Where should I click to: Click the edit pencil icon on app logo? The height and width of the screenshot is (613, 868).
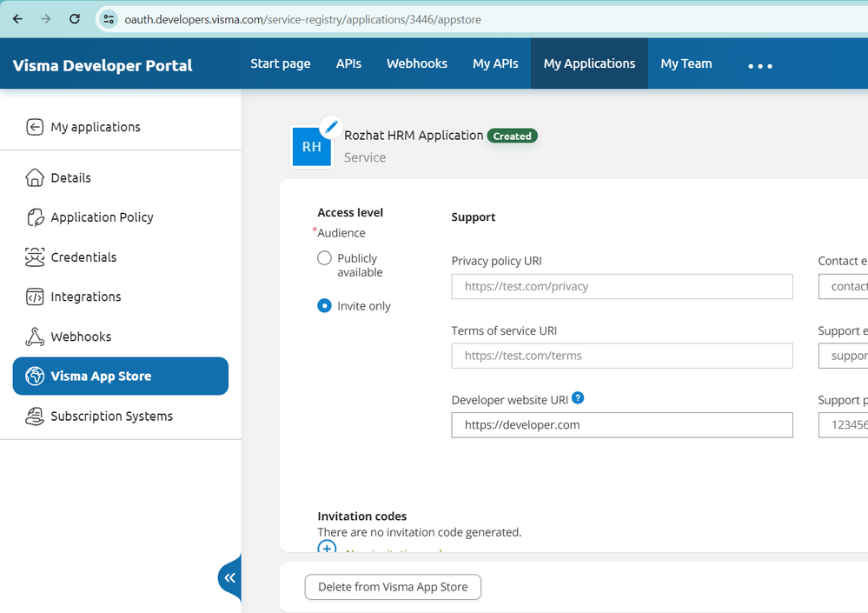click(x=330, y=127)
